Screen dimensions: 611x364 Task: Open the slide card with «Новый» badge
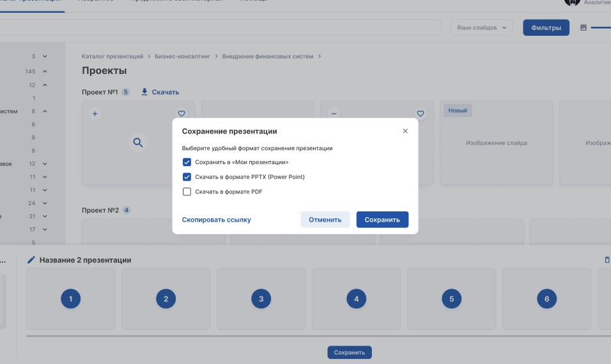(497, 143)
